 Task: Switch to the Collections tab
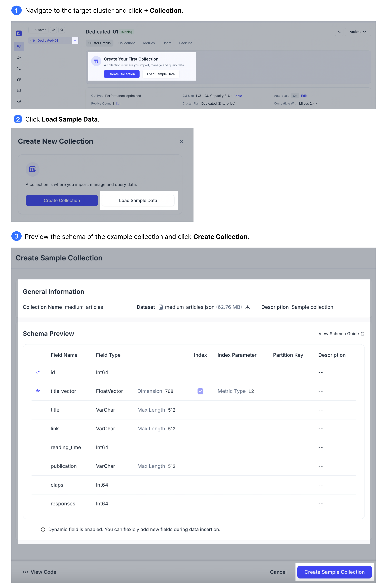point(127,43)
